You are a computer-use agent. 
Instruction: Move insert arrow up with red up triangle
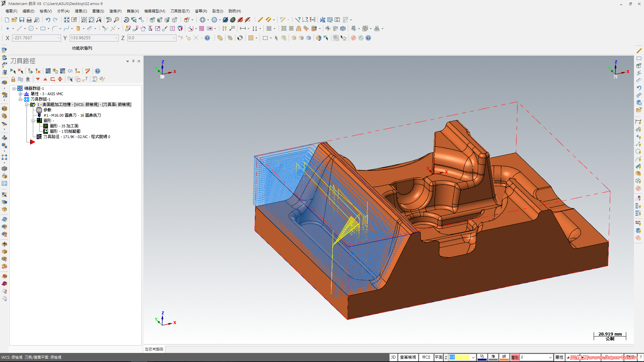[x=45, y=79]
